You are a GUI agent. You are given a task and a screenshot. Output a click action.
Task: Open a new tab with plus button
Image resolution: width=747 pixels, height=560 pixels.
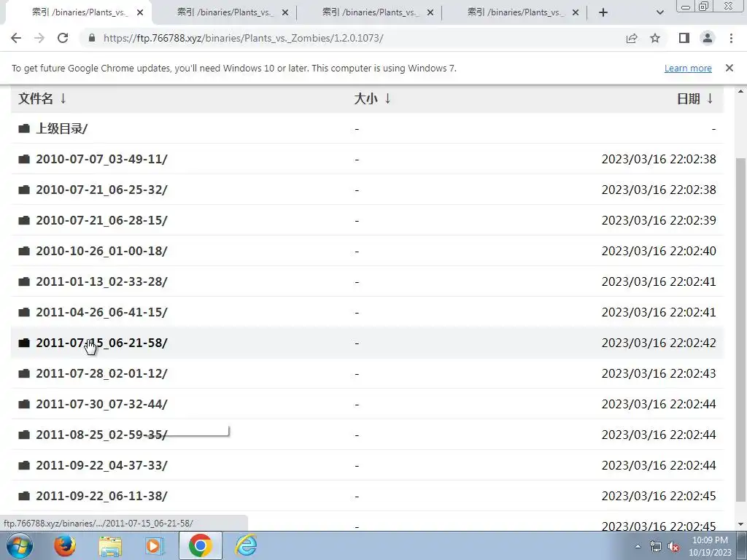603,13
